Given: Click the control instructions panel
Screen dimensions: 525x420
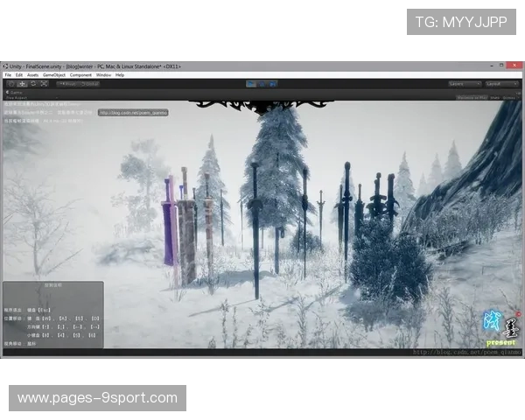Looking at the screenshot, I should pyautogui.click(x=52, y=315).
